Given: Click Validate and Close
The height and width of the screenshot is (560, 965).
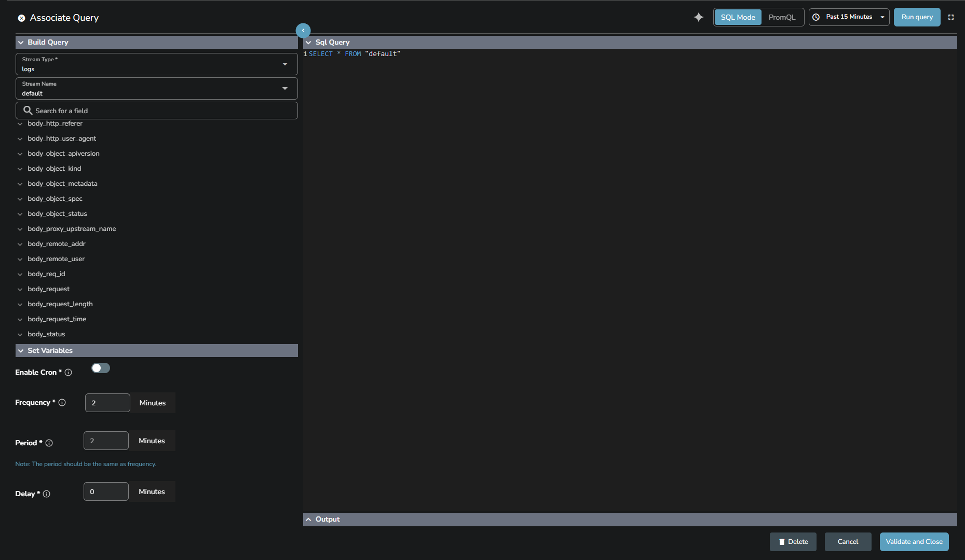Looking at the screenshot, I should [x=914, y=541].
